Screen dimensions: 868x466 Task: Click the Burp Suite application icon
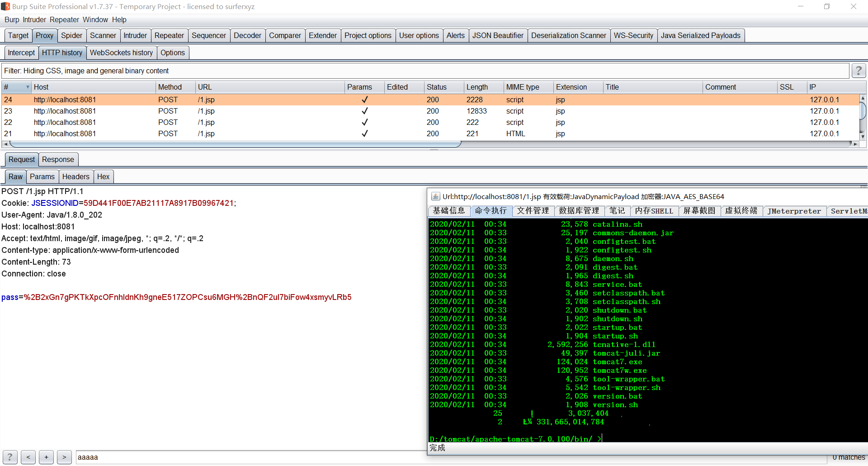[5, 6]
